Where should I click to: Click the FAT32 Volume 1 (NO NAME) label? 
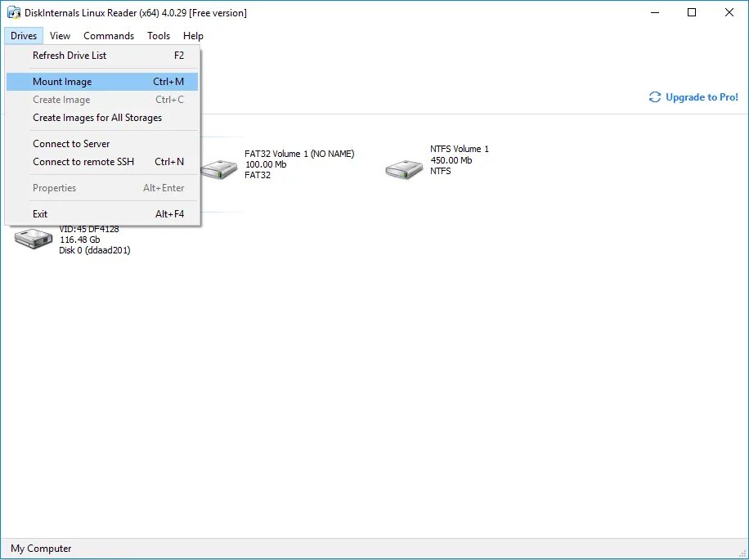[299, 154]
